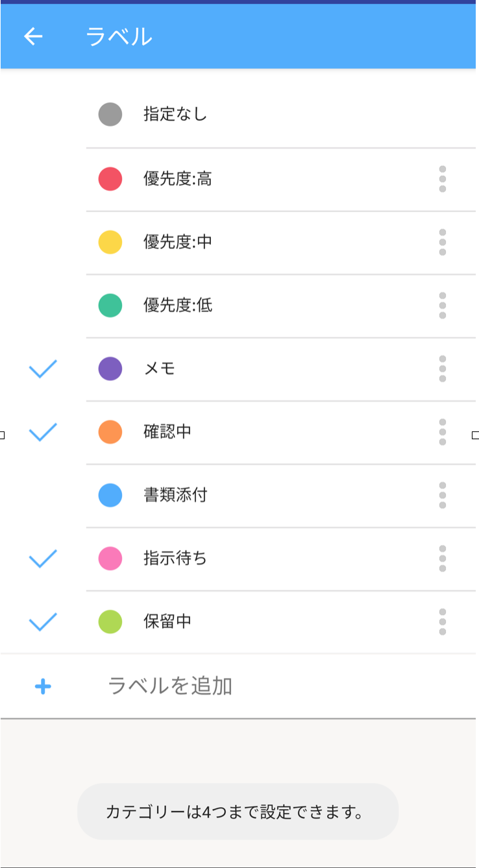
Task: Open three-dot menu for 保留中
Action: pyautogui.click(x=443, y=621)
